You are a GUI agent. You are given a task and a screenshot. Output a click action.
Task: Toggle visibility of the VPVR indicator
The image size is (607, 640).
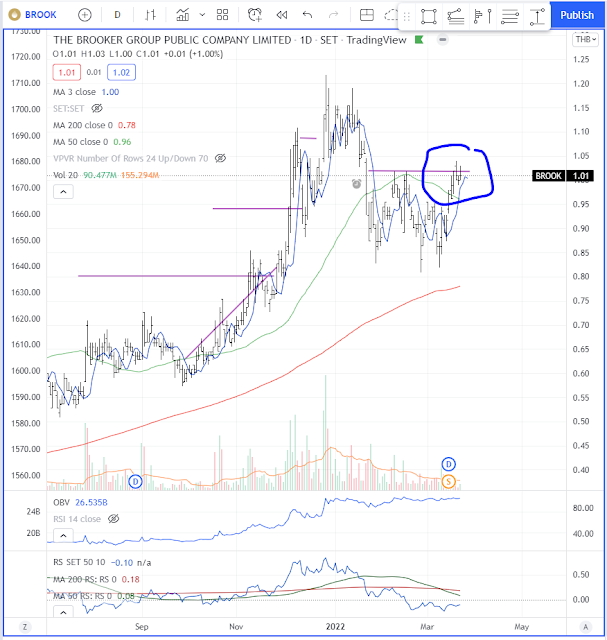click(220, 158)
